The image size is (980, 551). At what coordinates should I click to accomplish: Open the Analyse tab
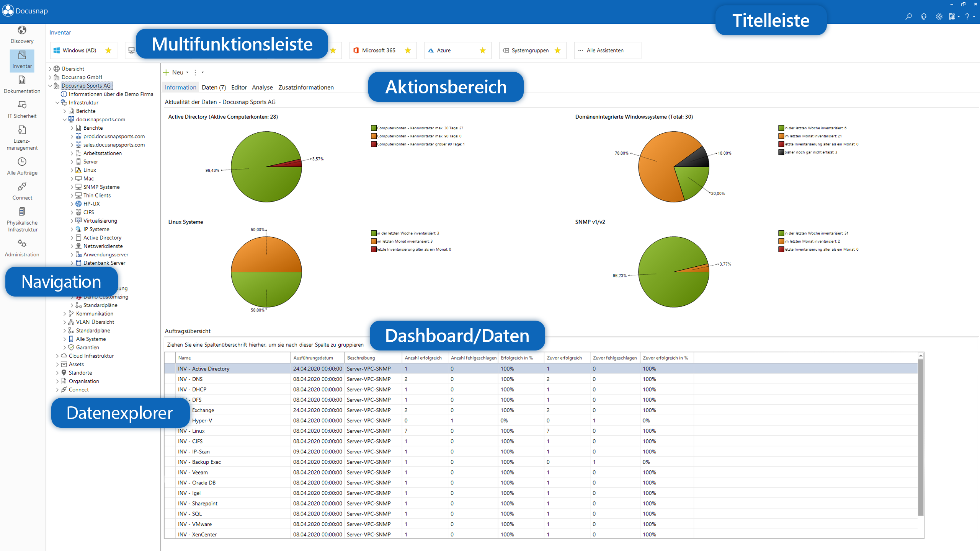(x=262, y=87)
